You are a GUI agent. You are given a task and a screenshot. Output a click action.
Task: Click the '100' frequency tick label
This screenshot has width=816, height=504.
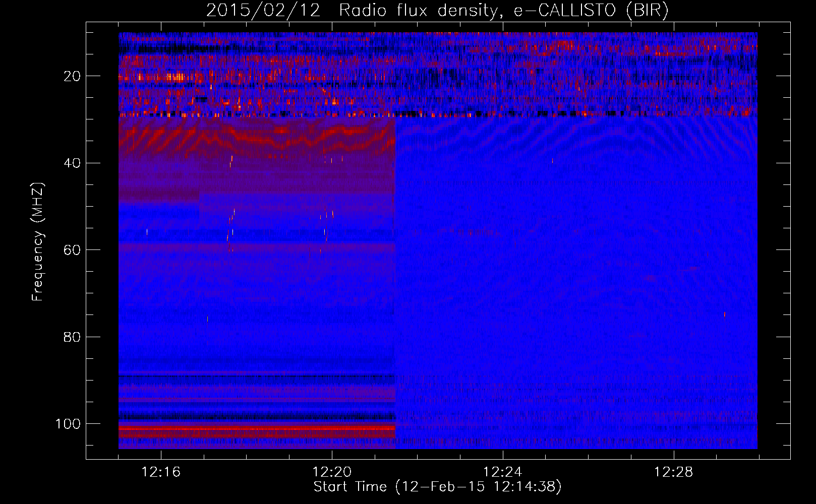click(x=68, y=424)
